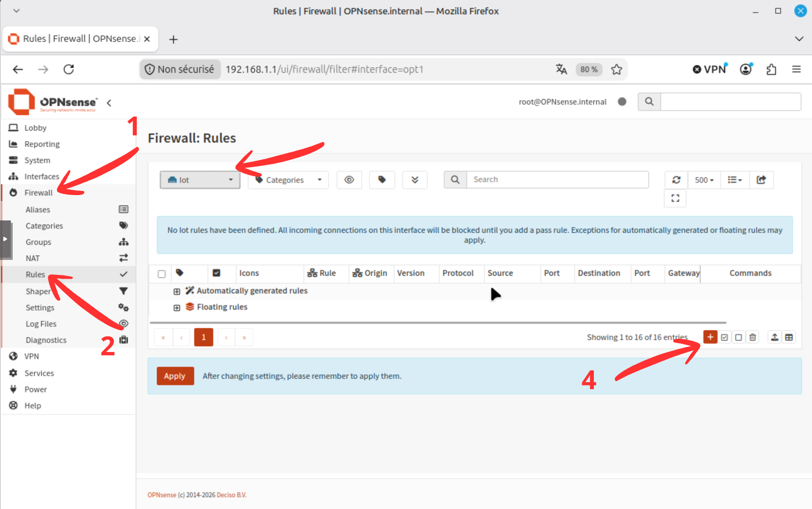The width and height of the screenshot is (812, 509).
Task: Open the lot interface dropdown
Action: click(x=200, y=180)
